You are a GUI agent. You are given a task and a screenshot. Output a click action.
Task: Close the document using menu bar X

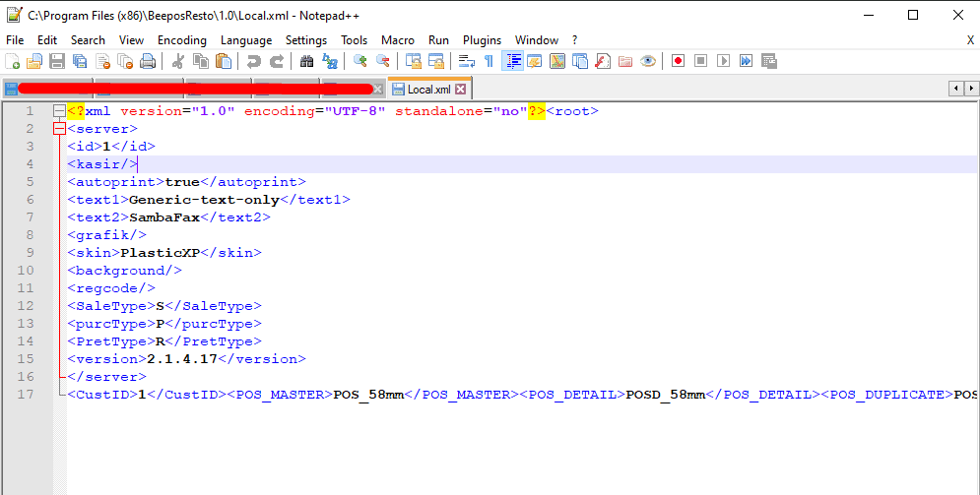tap(970, 40)
